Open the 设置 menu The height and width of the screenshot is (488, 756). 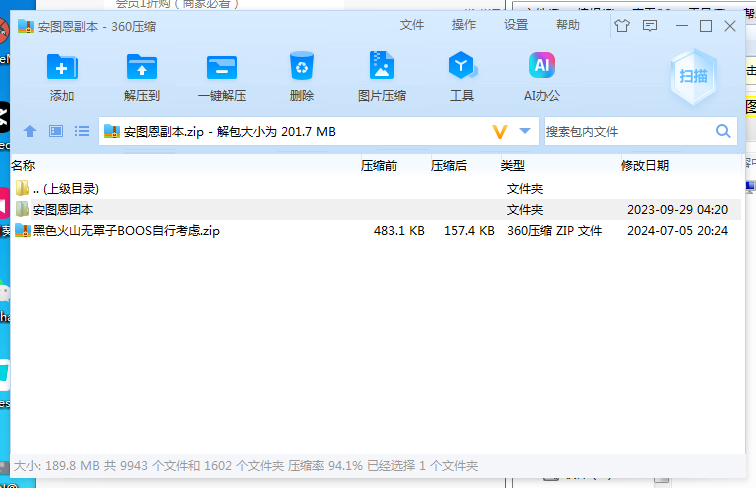516,25
